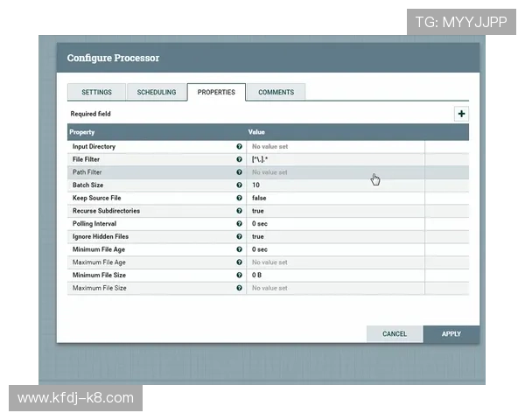
Task: Click the Value column header
Action: coord(256,132)
